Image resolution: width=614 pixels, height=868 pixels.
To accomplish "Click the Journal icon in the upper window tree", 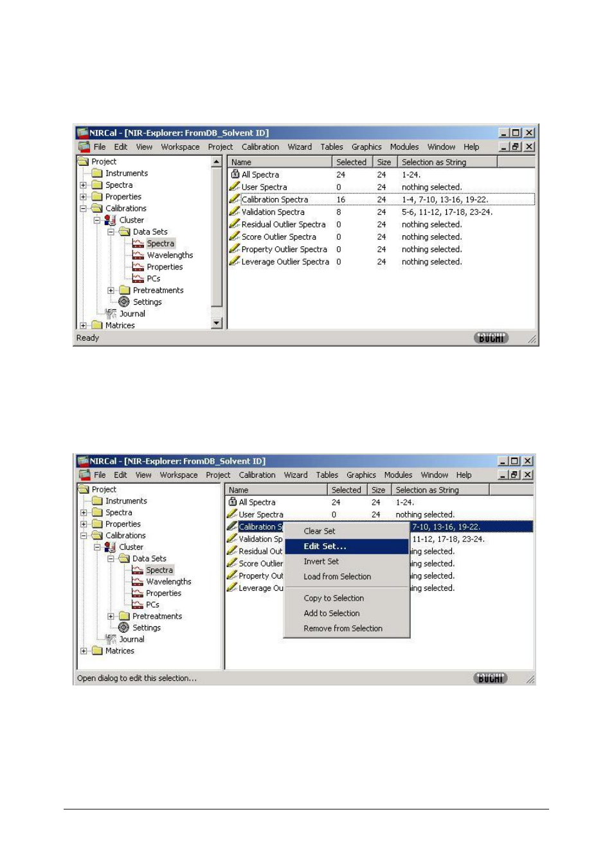I will click(x=111, y=313).
